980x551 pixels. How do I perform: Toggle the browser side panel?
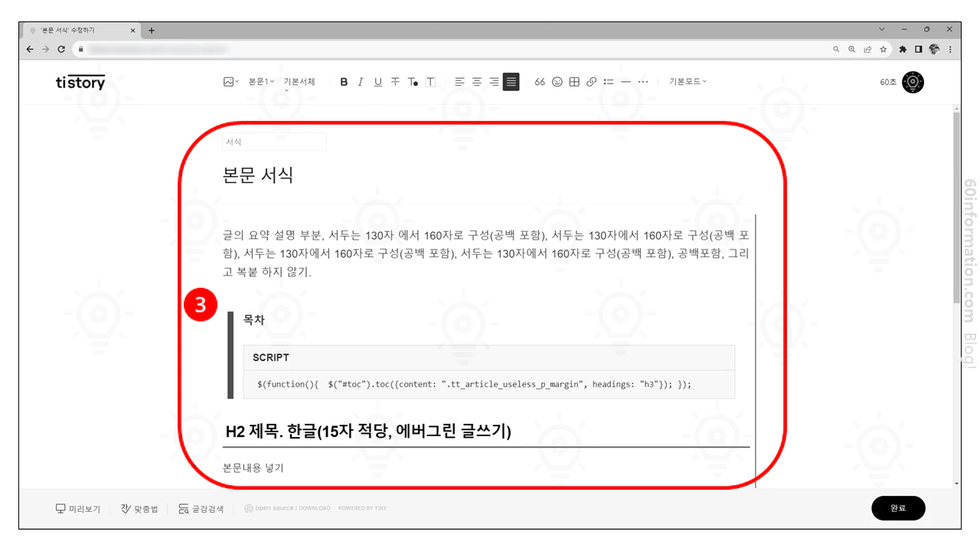pyautogui.click(x=919, y=49)
